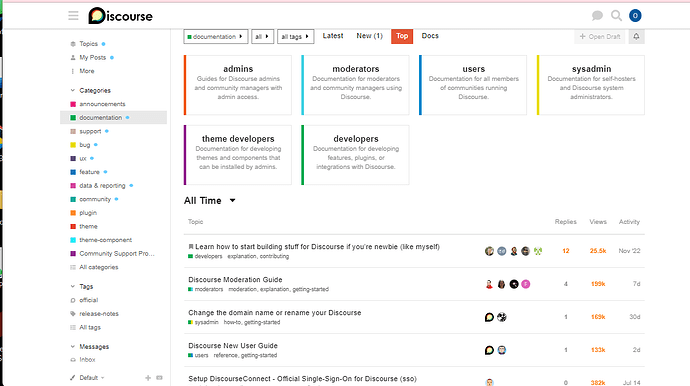Open the admins subcategory card
The height and width of the screenshot is (386, 690).
(x=238, y=85)
